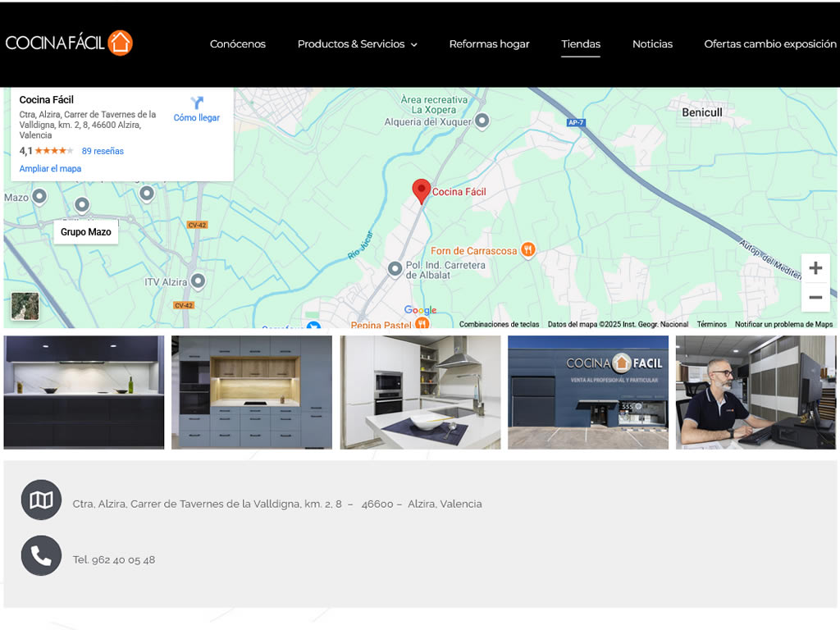Zoom out on the map

[x=815, y=297]
